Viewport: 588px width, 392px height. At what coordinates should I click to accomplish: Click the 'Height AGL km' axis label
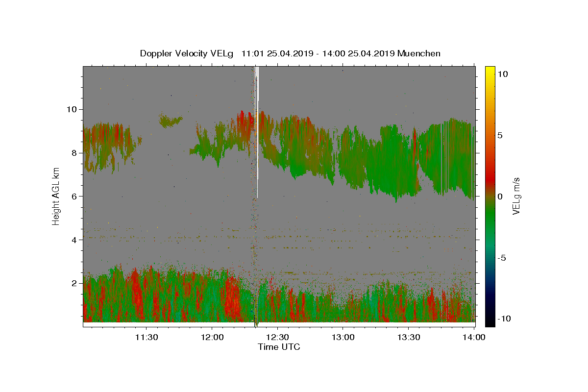[x=56, y=196]
